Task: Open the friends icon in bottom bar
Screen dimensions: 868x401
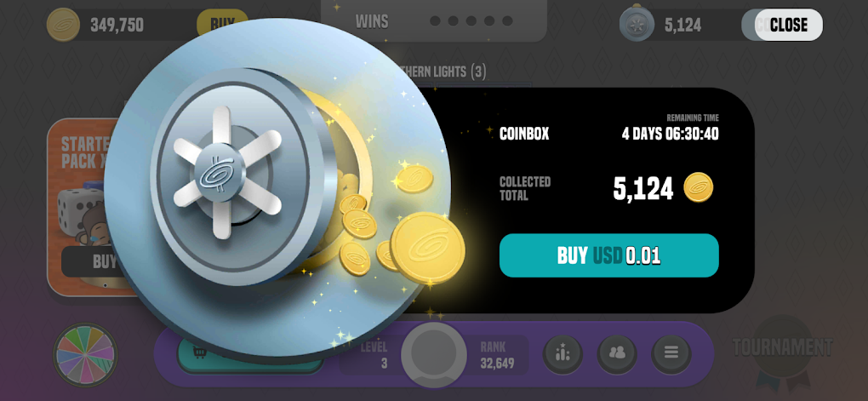Action: pyautogui.click(x=617, y=354)
